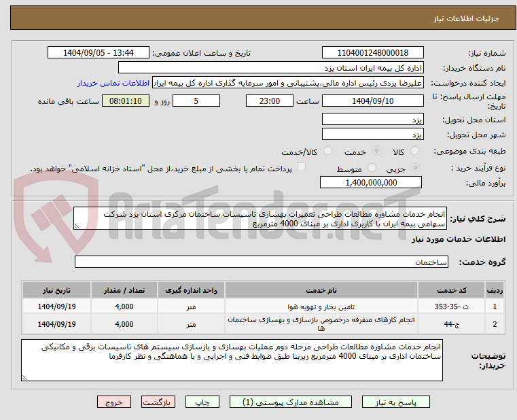Click resize grip of توضیحات خریدار box
Screen dimensions: 517x420
[24, 378]
